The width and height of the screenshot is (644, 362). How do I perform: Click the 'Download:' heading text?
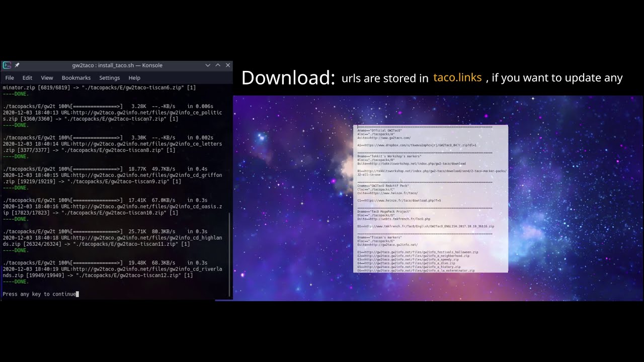pos(288,78)
